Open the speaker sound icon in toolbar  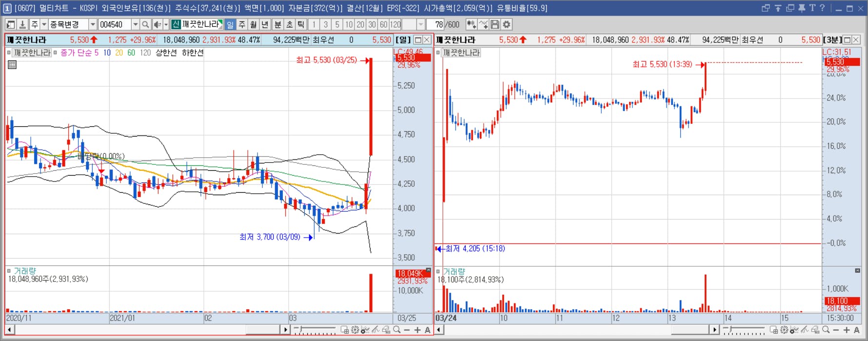[x=158, y=24]
